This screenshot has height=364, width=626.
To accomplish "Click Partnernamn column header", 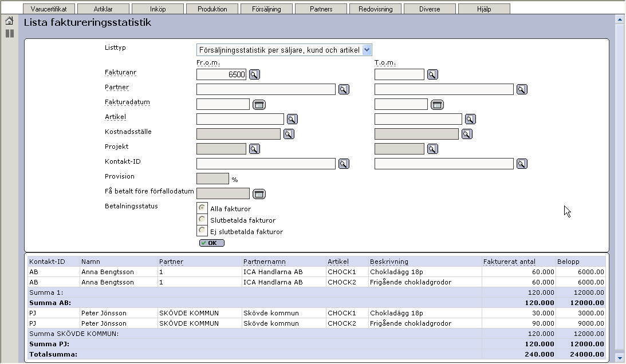I will coord(265,262).
